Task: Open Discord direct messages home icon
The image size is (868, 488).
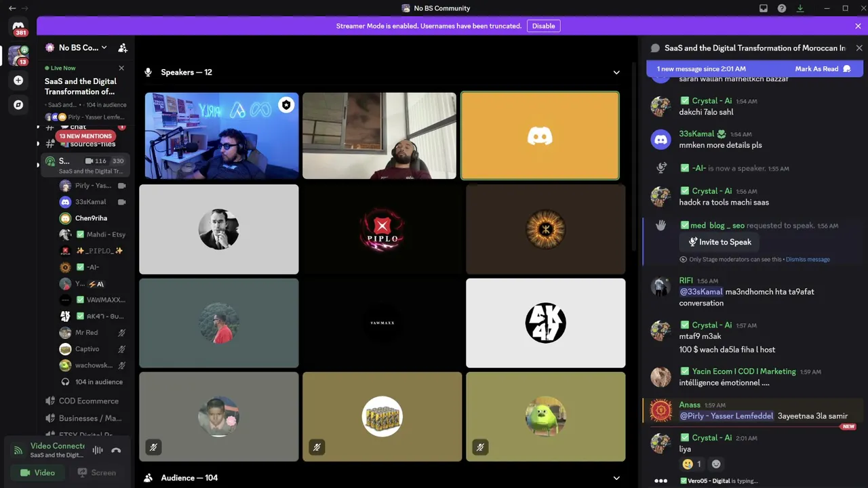Action: [x=18, y=28]
